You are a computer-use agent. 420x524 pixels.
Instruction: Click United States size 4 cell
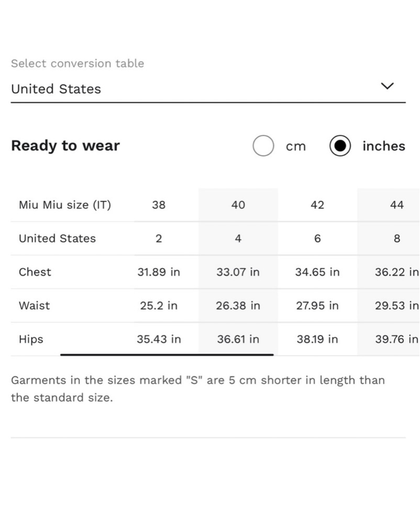pos(238,238)
